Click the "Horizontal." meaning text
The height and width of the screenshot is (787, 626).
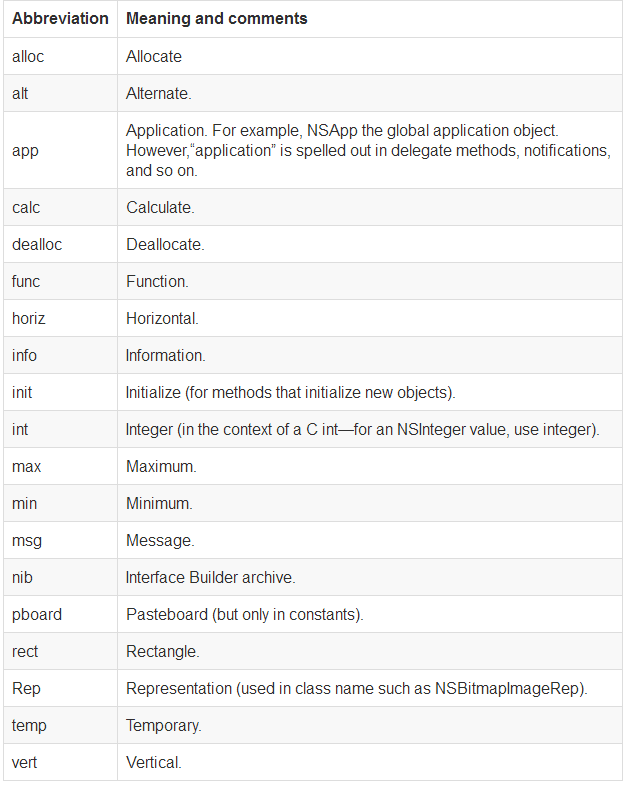(x=162, y=318)
